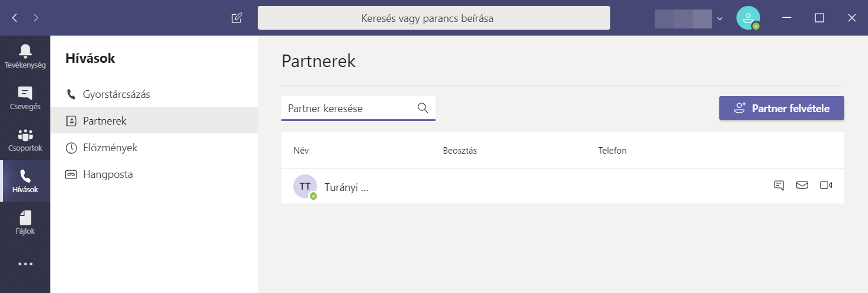
Task: Go forward with the right arrow
Action: (36, 18)
